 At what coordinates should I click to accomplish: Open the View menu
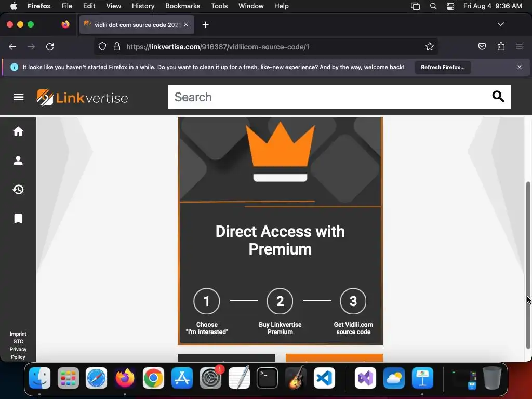113,6
